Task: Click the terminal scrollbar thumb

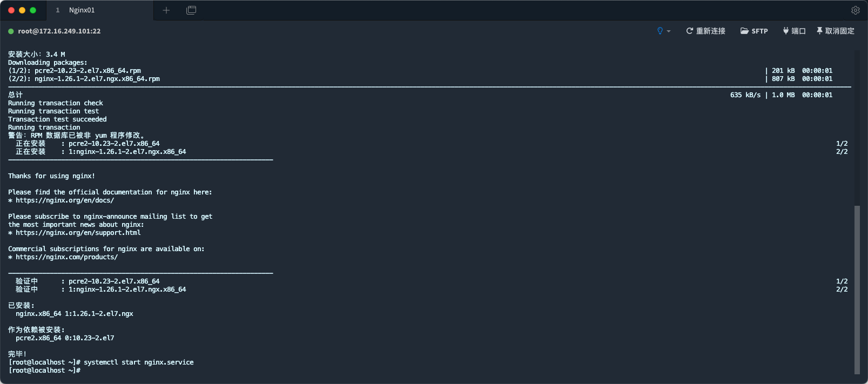Action: [857, 289]
